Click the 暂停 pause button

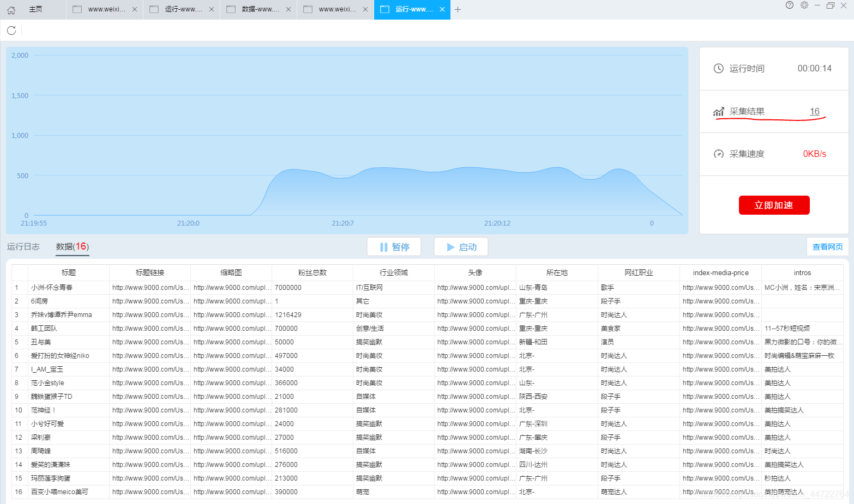(x=394, y=247)
